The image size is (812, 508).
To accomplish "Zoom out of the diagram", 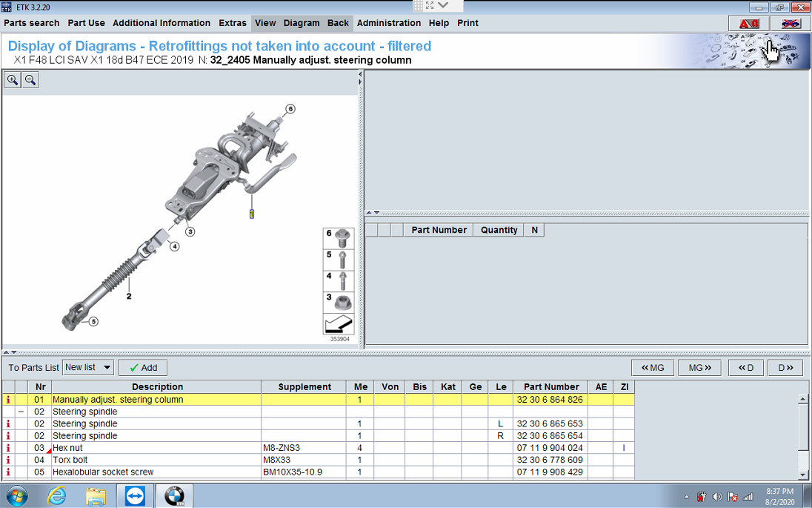I will [x=30, y=80].
